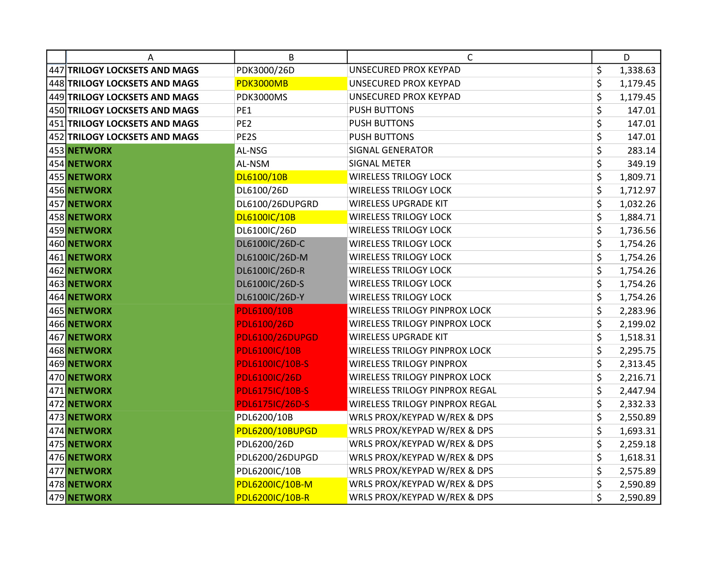The height and width of the screenshot is (563, 728).
Task: Click cell PDL6200/10B
Action: pos(291,417)
